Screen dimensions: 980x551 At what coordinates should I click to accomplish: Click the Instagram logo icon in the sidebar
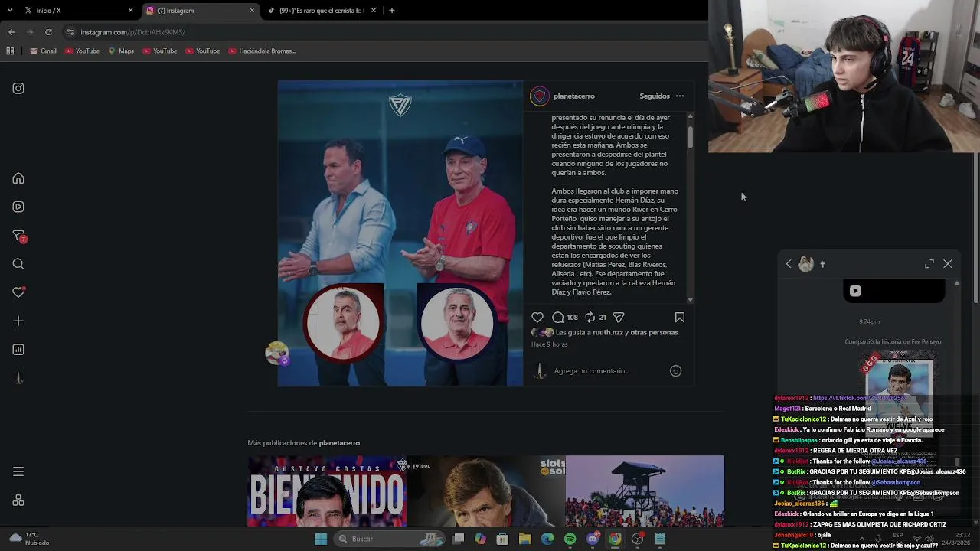tap(18, 88)
